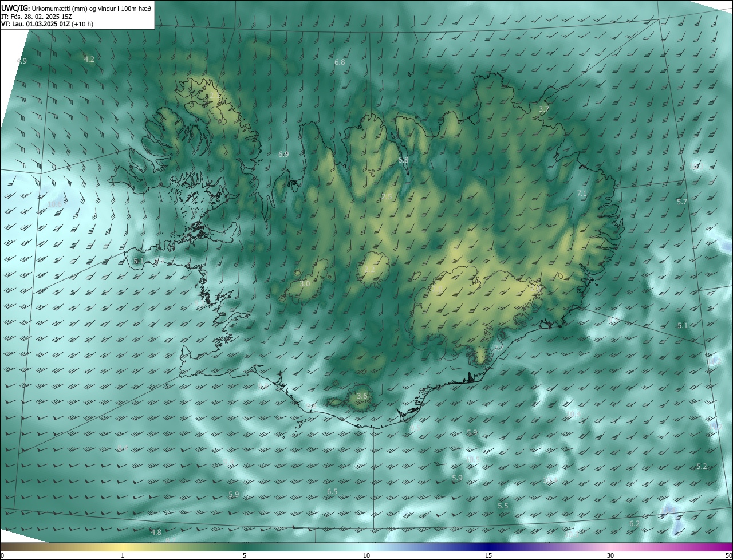This screenshot has height=560, width=733.
Task: Click the "30" tick label on the colour scale
Action: [610, 555]
